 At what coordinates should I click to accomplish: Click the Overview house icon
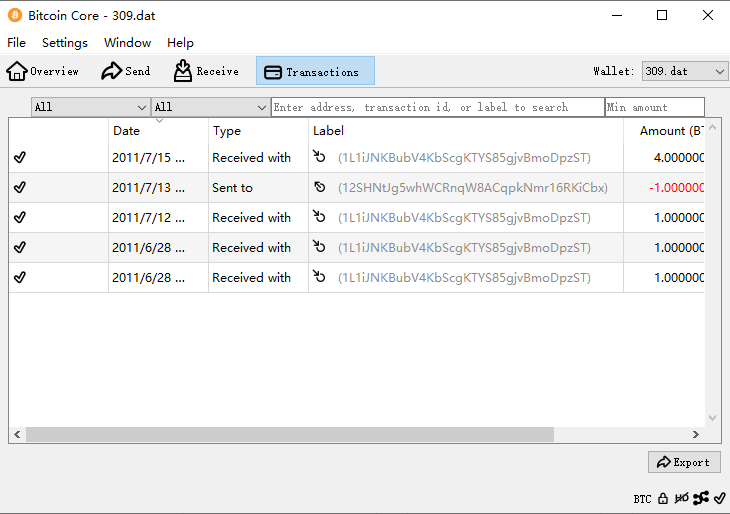pyautogui.click(x=17, y=71)
